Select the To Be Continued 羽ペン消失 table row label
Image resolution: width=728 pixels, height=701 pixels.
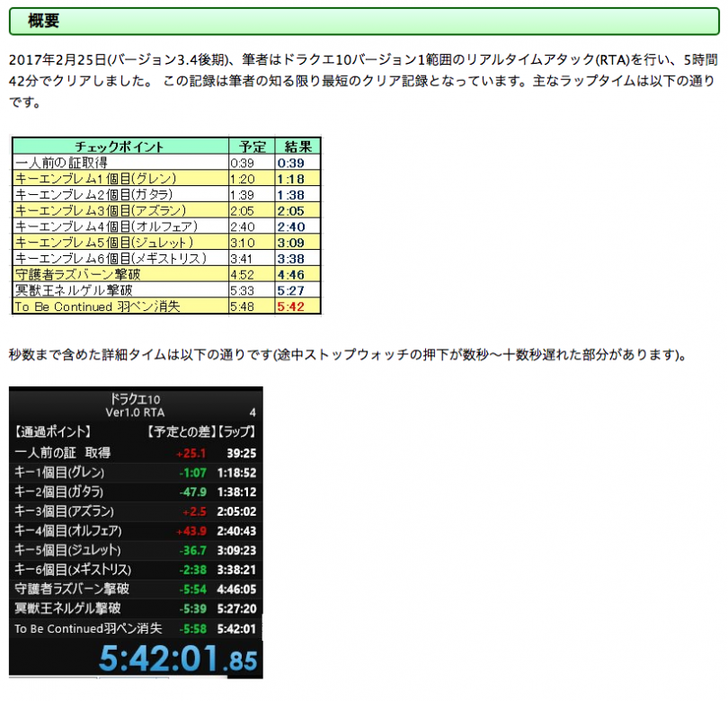click(97, 306)
